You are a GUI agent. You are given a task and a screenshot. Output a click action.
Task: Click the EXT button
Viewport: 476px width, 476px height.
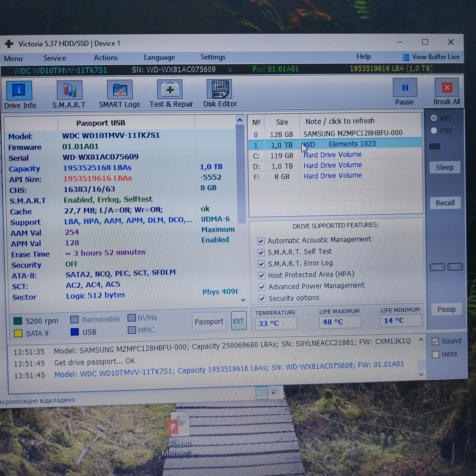point(238,321)
